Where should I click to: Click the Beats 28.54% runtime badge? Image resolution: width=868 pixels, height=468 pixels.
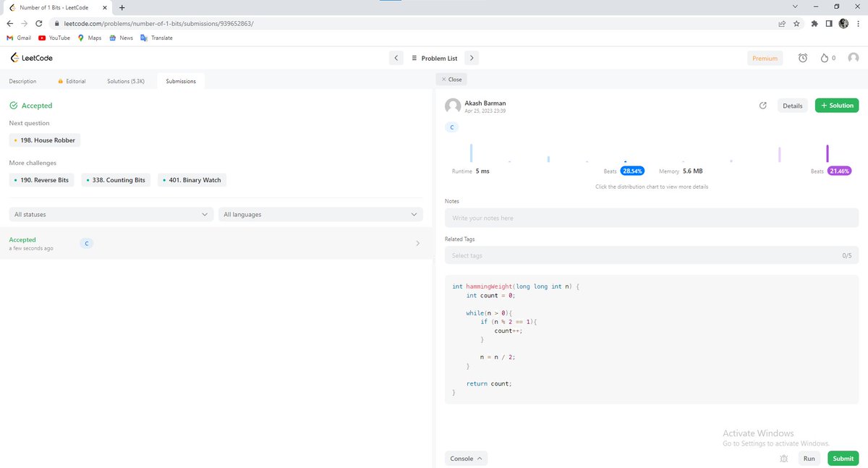631,171
